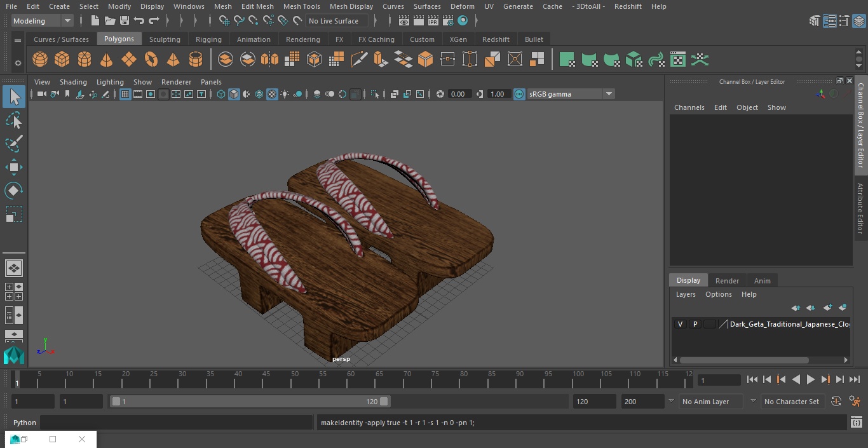Activate the Rotate tool in the toolbox
868x448 pixels.
point(13,191)
